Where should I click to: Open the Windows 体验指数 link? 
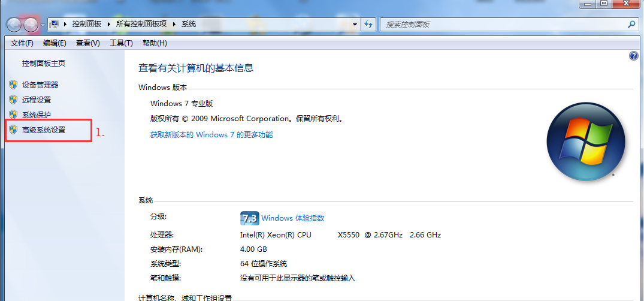click(x=293, y=218)
